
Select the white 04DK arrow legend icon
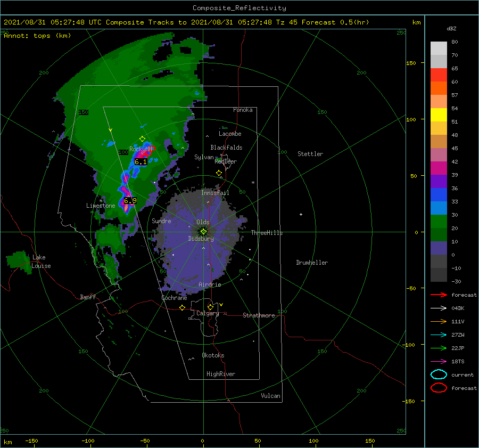[439, 308]
